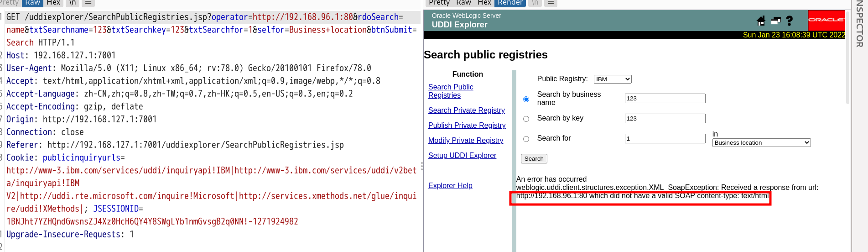
Task: Click the pane divider drag handle
Action: [x=422, y=166]
